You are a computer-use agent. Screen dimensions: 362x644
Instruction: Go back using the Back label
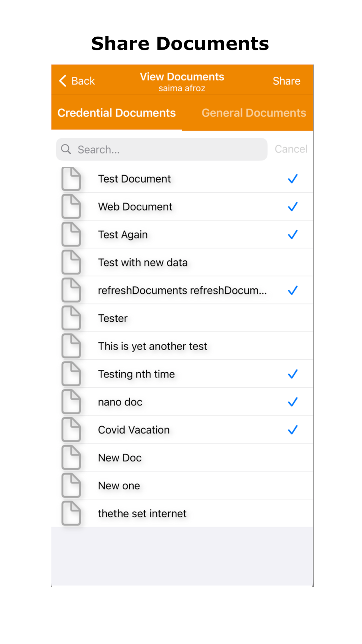tap(83, 81)
